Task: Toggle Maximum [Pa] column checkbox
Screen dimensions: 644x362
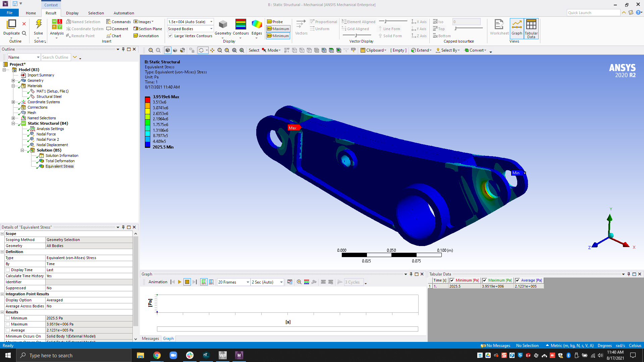Action: [x=484, y=281]
